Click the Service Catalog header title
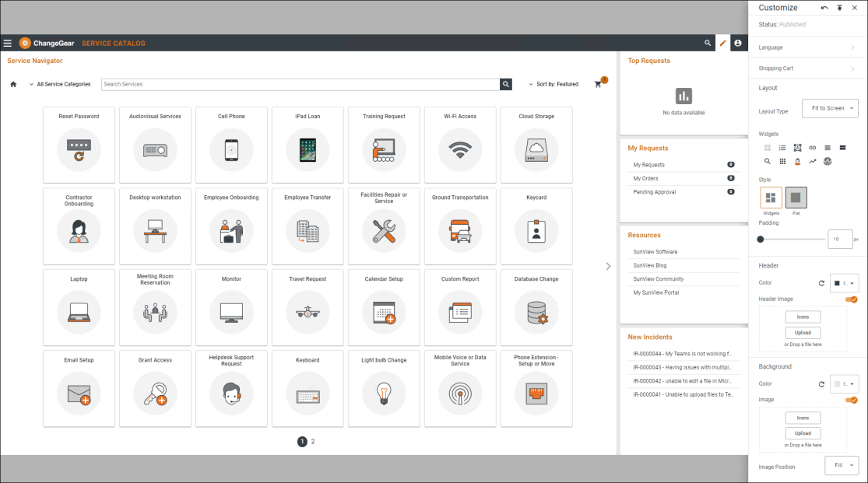Viewport: 868px width, 483px height. click(x=114, y=43)
